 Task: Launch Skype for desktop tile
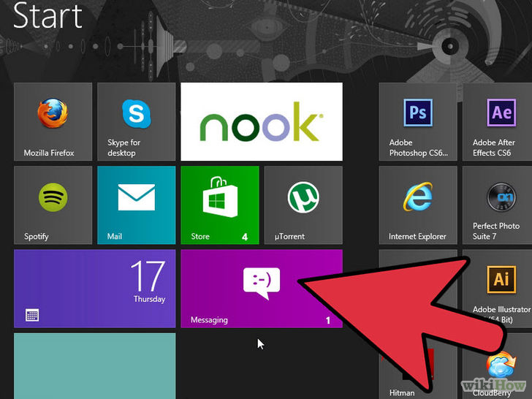(x=137, y=121)
